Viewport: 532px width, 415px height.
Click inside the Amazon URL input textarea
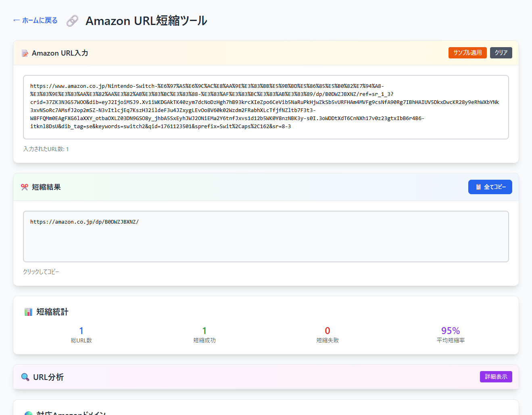[266, 107]
